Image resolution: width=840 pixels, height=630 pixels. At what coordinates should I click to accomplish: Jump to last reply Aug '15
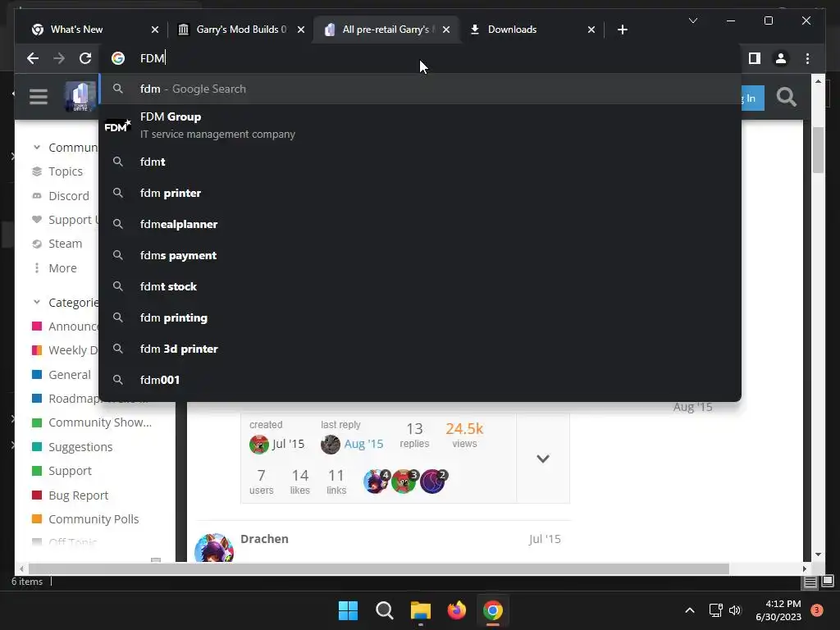coord(363,444)
